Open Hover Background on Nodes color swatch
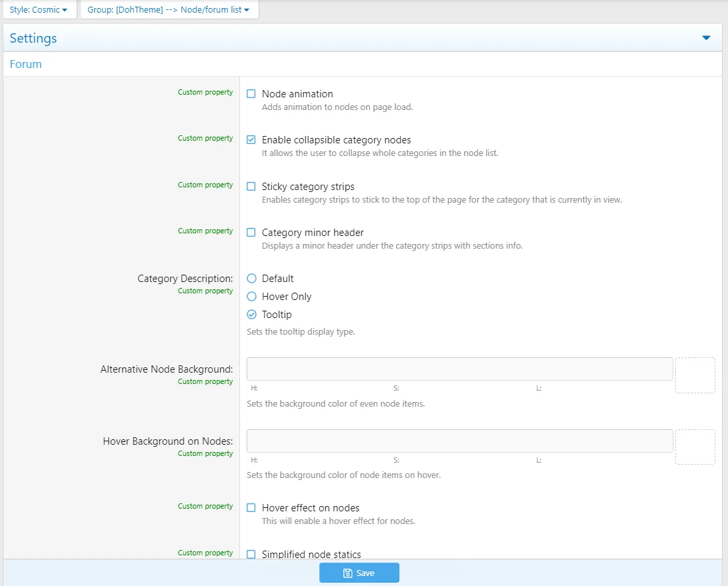The width and height of the screenshot is (728, 586). 695,447
